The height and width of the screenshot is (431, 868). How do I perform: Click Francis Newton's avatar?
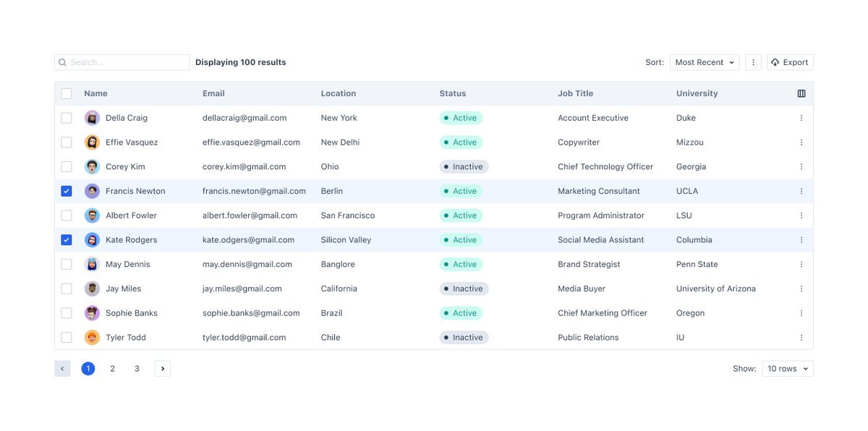(92, 191)
